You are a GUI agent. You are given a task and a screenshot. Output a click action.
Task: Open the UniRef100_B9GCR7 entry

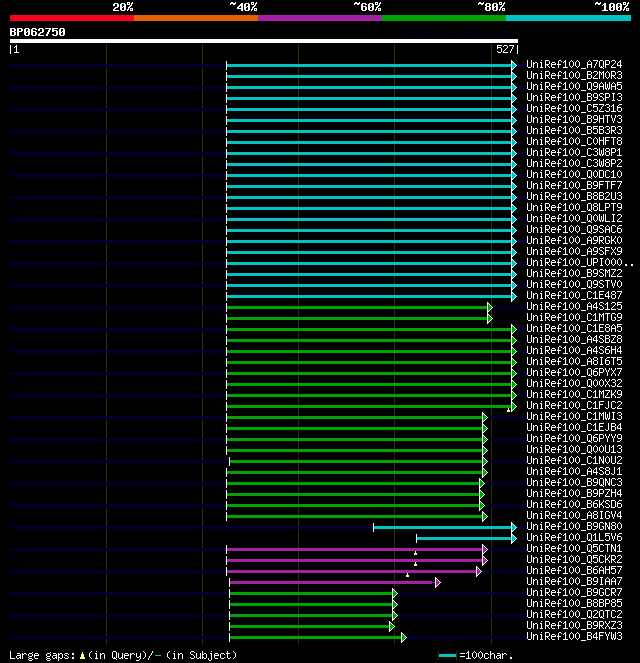[574, 592]
